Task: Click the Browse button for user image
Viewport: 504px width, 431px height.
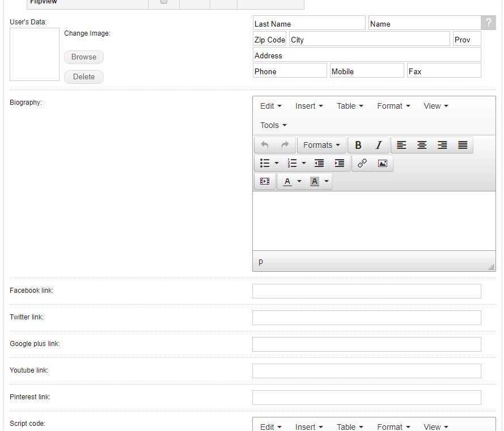Action: [x=84, y=57]
